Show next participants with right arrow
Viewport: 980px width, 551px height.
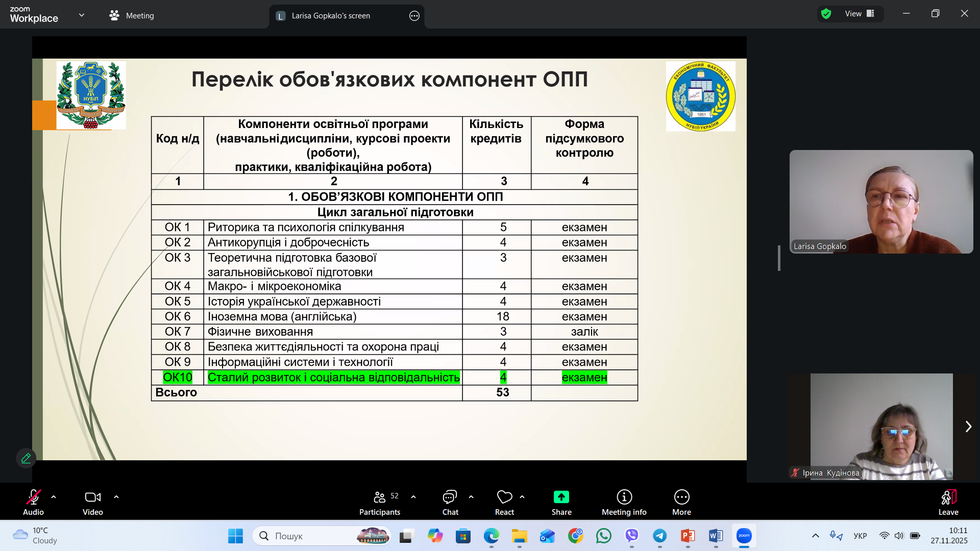(968, 427)
